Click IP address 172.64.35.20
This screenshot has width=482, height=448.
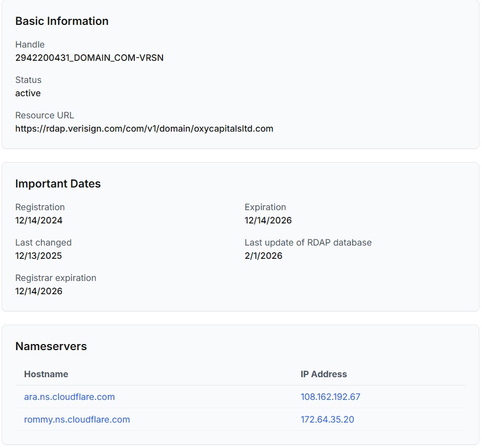click(x=327, y=419)
